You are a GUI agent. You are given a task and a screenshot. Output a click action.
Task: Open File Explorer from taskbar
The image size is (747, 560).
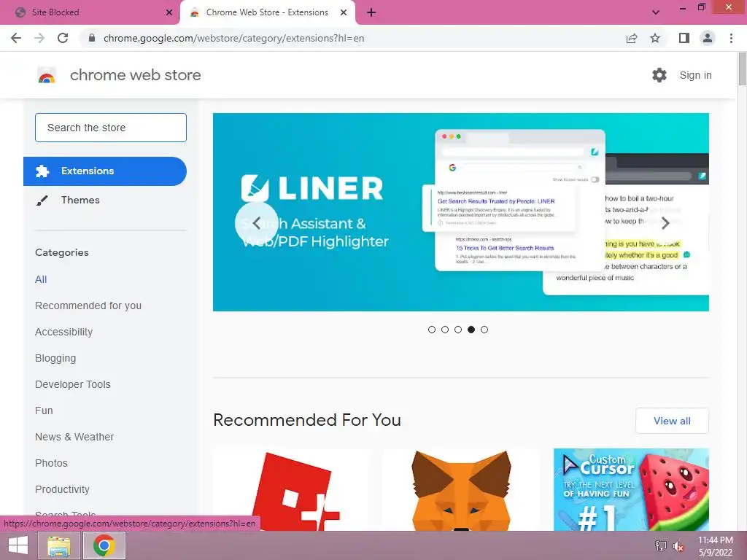click(59, 545)
